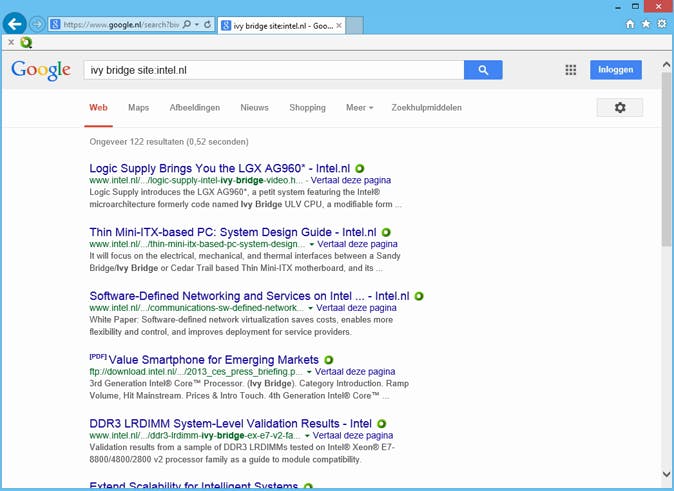Open 'Value Smartphone for Emerging Markets' PDF result
Screen dimensions: 674x491
click(x=214, y=359)
